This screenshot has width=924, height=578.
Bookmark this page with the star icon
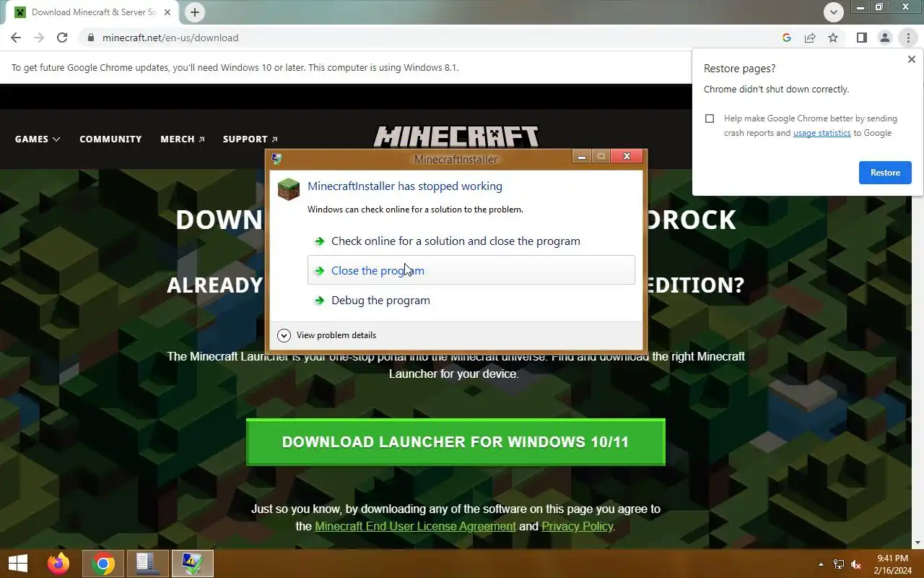[833, 38]
